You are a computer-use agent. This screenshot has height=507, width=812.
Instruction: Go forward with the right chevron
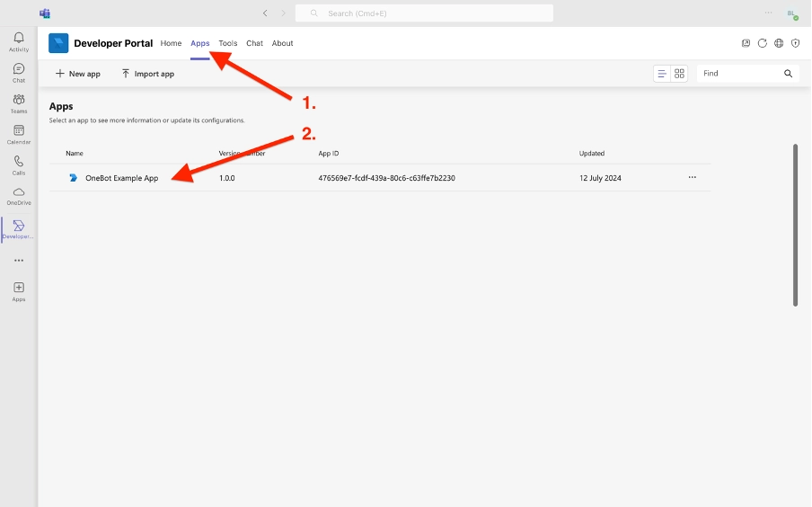pyautogui.click(x=283, y=13)
